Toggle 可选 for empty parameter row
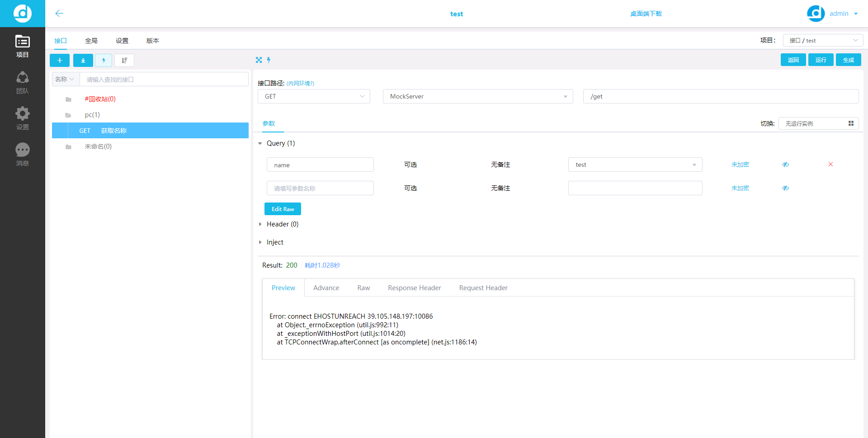This screenshot has height=438, width=868. [x=410, y=188]
